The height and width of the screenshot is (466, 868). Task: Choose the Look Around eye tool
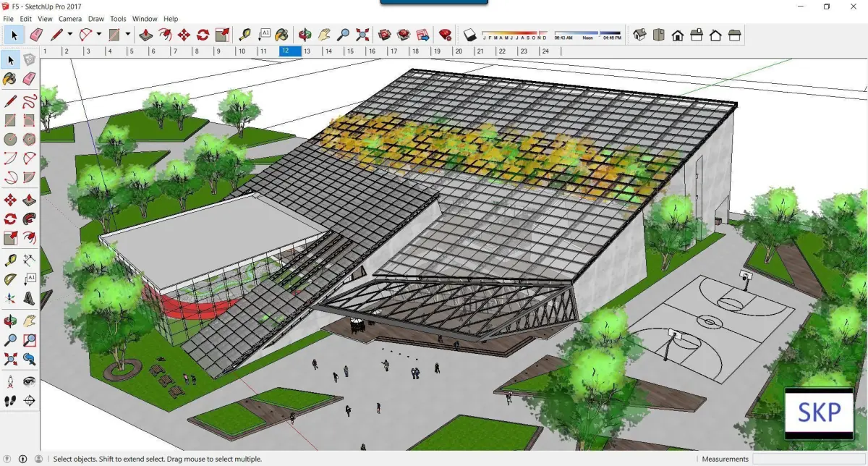29,381
